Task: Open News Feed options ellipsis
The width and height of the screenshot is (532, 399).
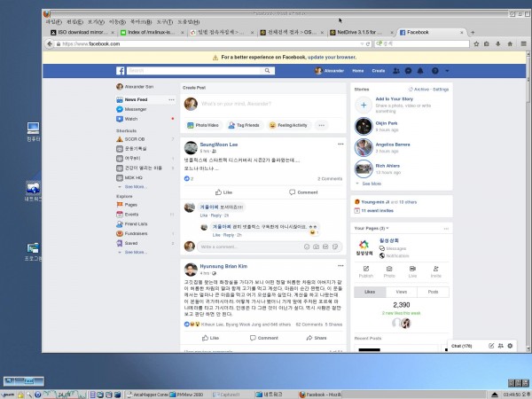Action: [171, 99]
